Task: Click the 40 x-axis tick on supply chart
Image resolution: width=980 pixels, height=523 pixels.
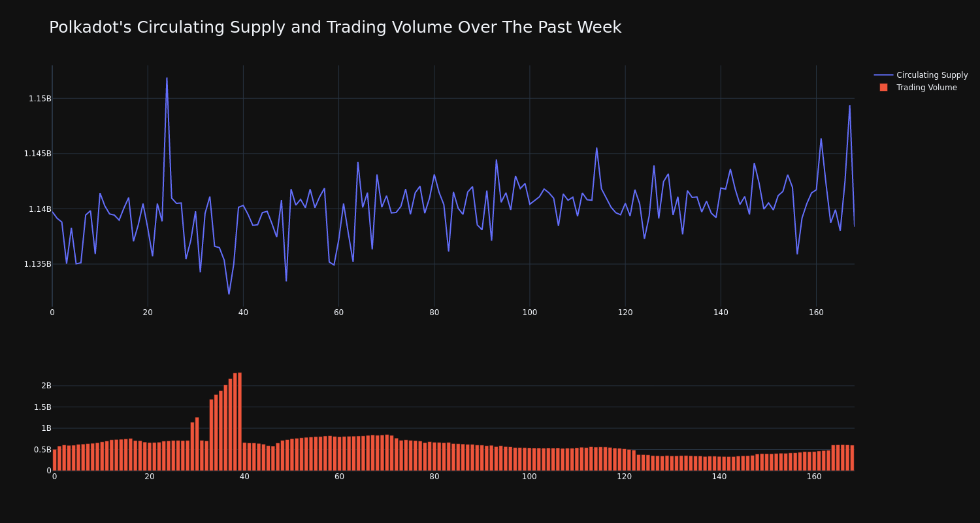Action: pos(243,312)
